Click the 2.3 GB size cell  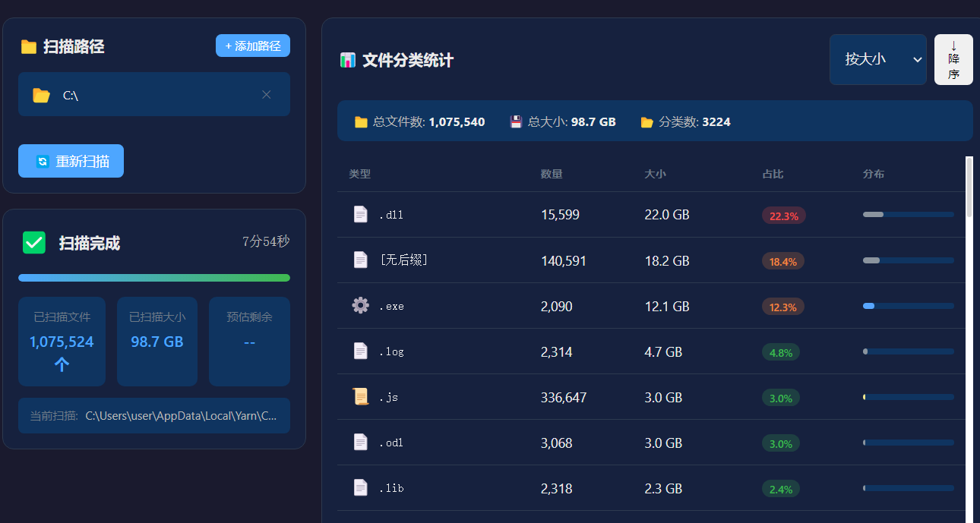point(663,488)
